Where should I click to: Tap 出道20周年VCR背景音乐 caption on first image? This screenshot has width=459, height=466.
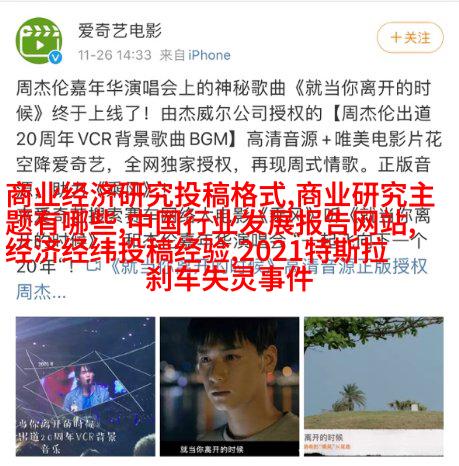click(x=67, y=436)
